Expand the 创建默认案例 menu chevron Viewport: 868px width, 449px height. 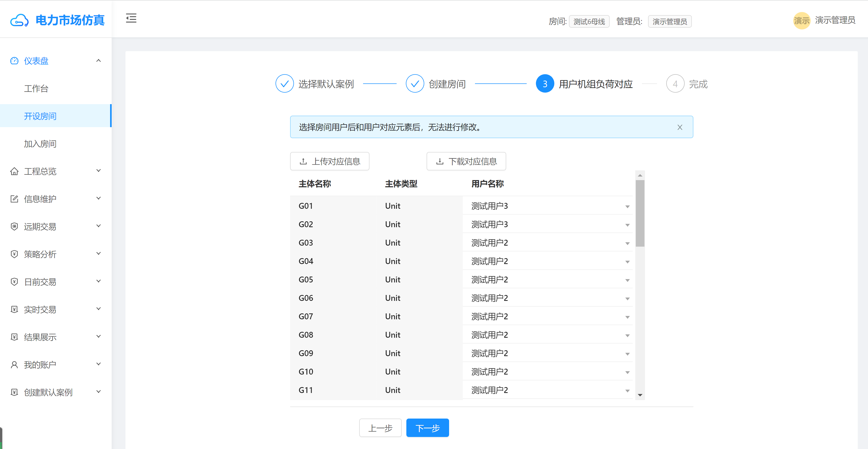point(98,391)
